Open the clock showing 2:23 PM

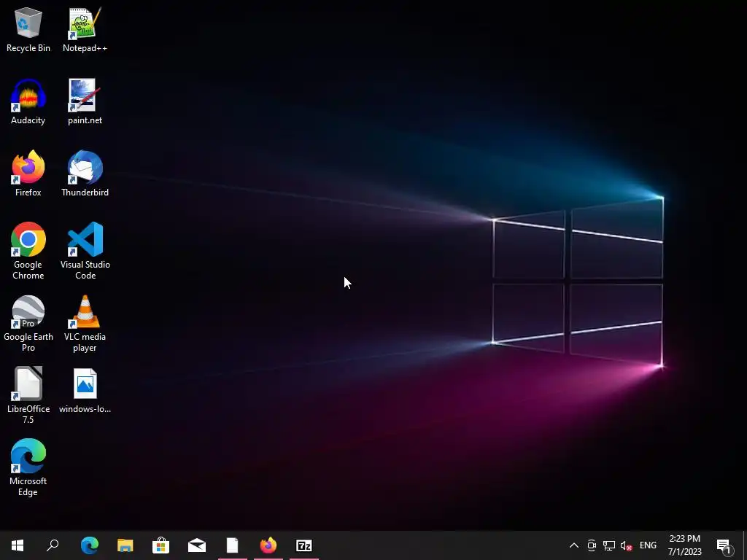pyautogui.click(x=684, y=545)
